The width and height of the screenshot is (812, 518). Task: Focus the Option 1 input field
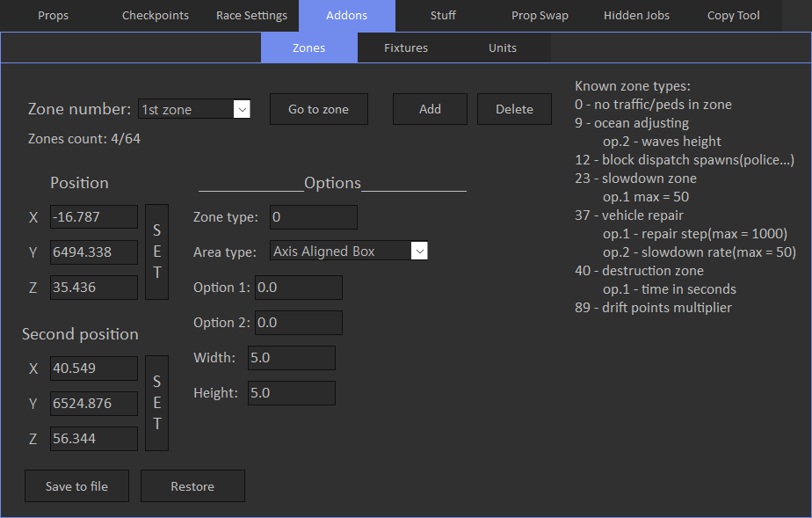[x=298, y=288]
